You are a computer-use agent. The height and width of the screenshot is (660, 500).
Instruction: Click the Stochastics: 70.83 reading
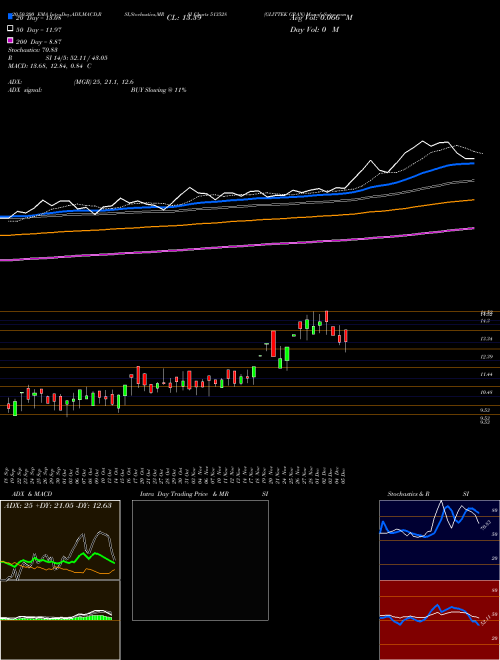point(33,50)
